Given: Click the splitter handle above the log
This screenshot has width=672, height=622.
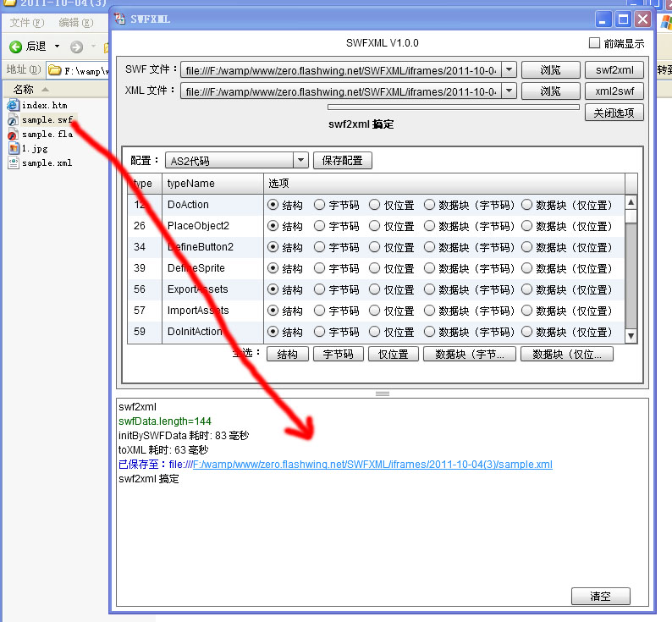Looking at the screenshot, I should [383, 394].
